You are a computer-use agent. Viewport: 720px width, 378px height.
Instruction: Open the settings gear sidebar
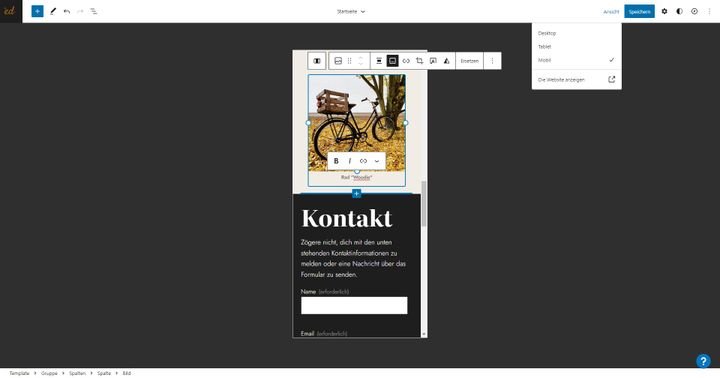point(664,11)
